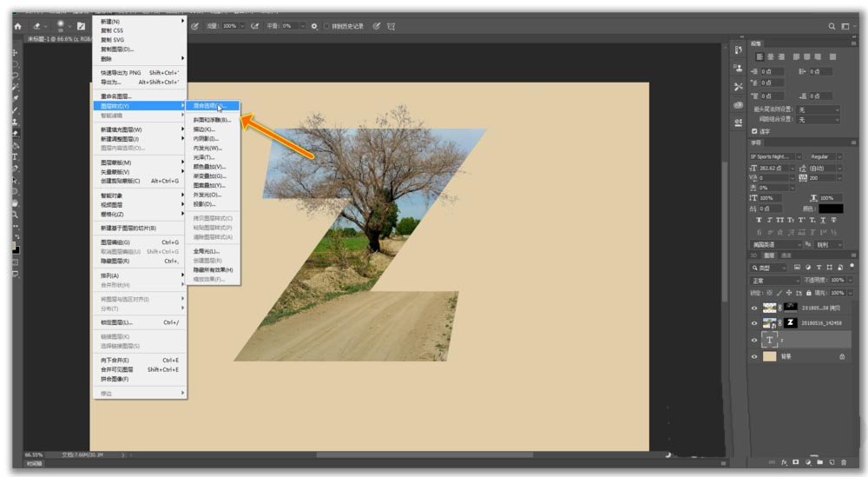Open the brush preset picker
This screenshot has height=477, width=868.
click(63, 26)
